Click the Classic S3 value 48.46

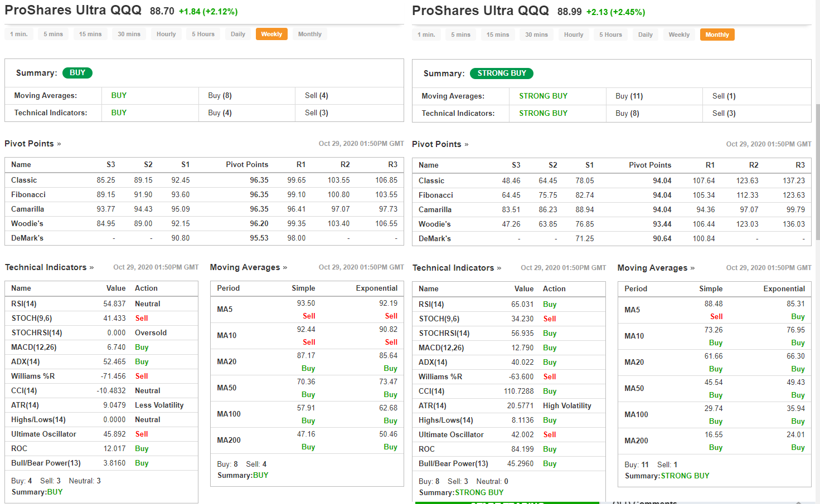click(511, 181)
